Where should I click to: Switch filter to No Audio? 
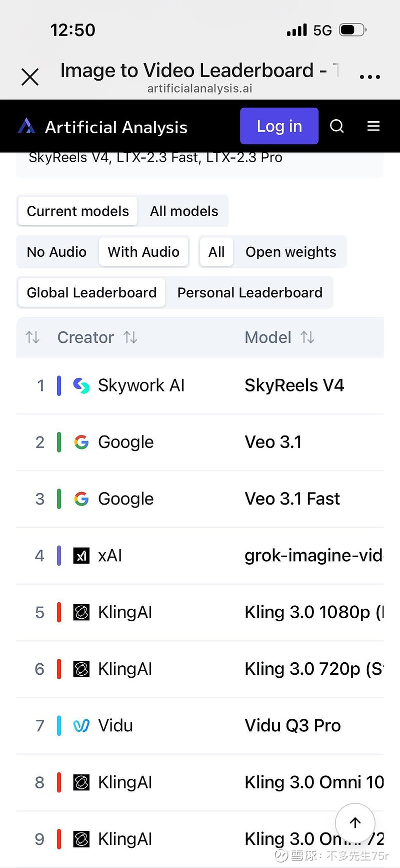point(56,252)
